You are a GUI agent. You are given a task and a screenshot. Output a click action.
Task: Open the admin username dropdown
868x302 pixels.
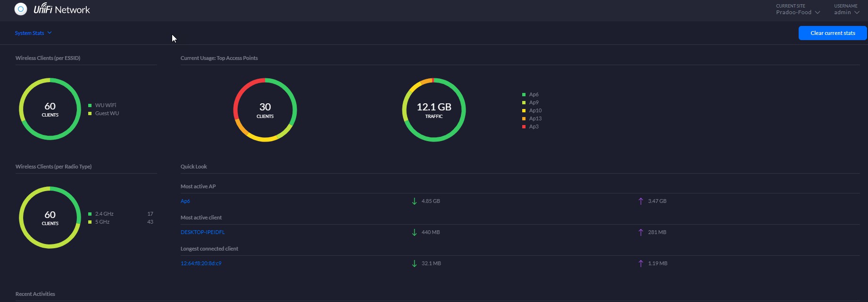tap(846, 12)
